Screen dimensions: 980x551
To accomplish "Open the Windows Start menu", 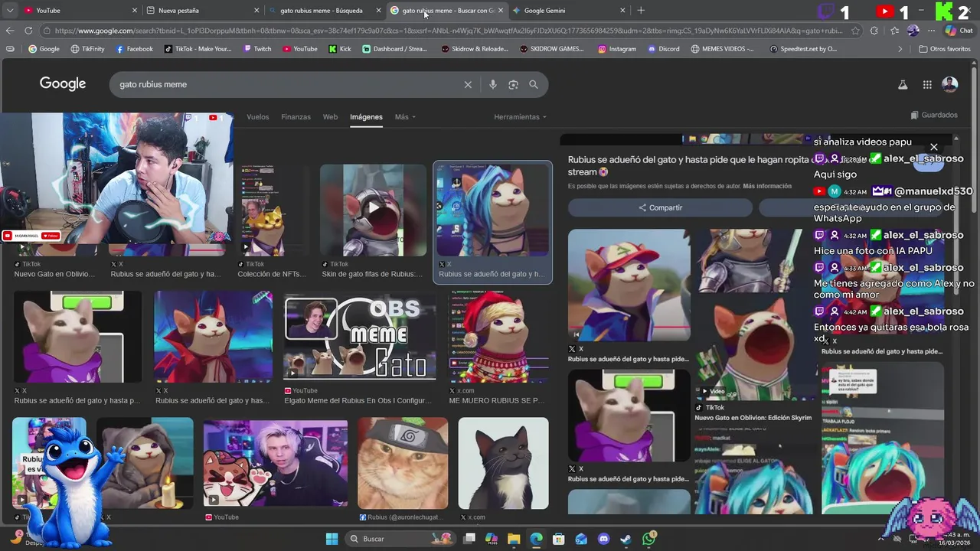I will tap(332, 539).
